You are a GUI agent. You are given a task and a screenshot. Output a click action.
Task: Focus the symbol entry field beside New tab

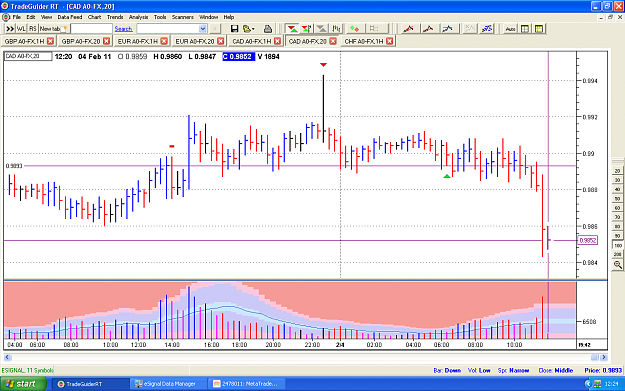tap(91, 29)
